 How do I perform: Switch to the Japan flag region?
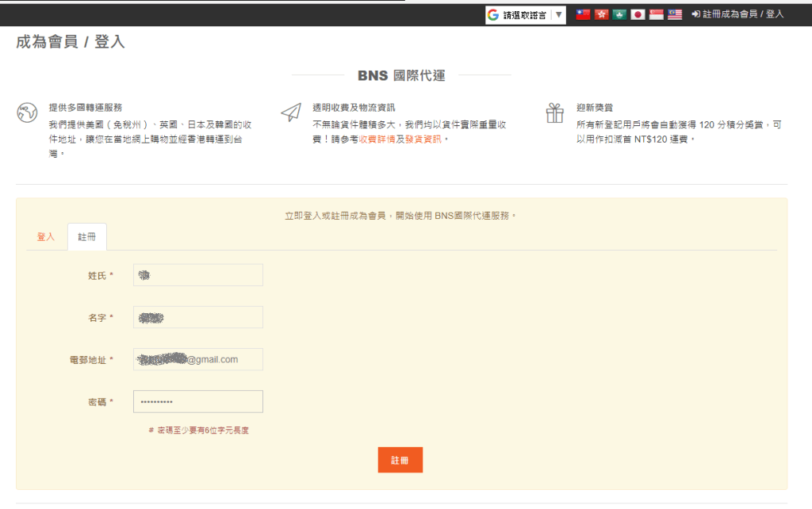[638, 14]
